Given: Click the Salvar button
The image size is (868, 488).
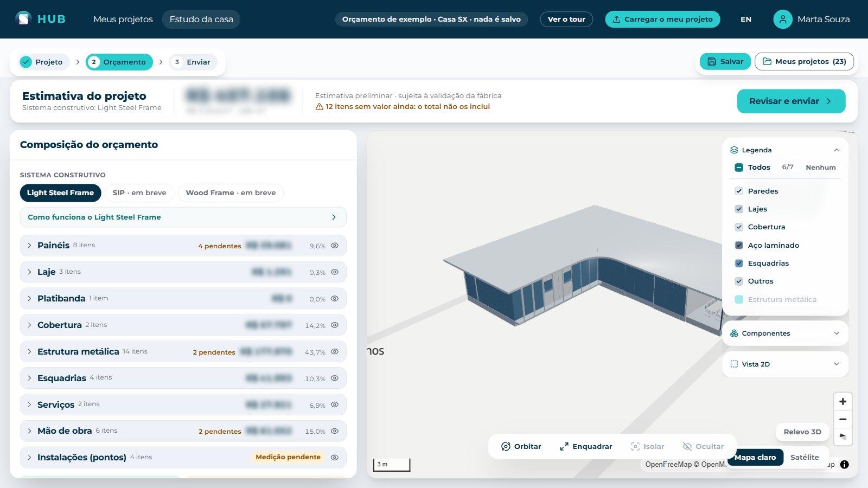Looking at the screenshot, I should [725, 61].
